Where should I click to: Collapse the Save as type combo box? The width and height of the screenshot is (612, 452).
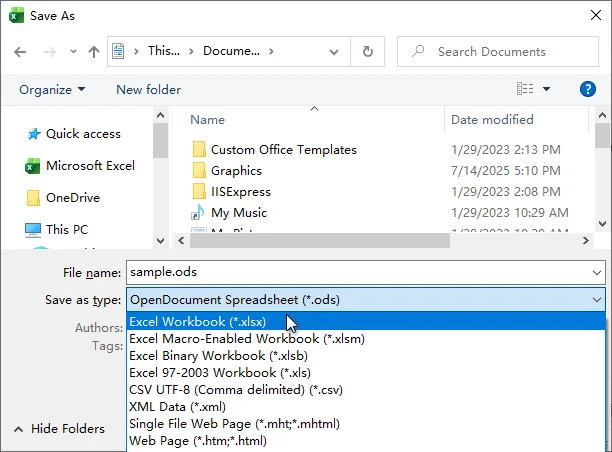coord(596,300)
